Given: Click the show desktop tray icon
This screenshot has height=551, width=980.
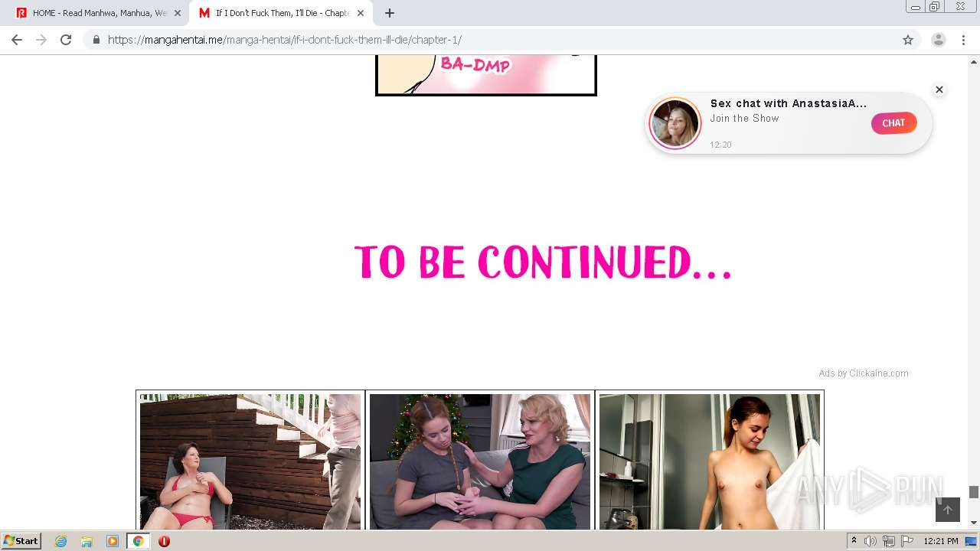Looking at the screenshot, I should pyautogui.click(x=972, y=541).
